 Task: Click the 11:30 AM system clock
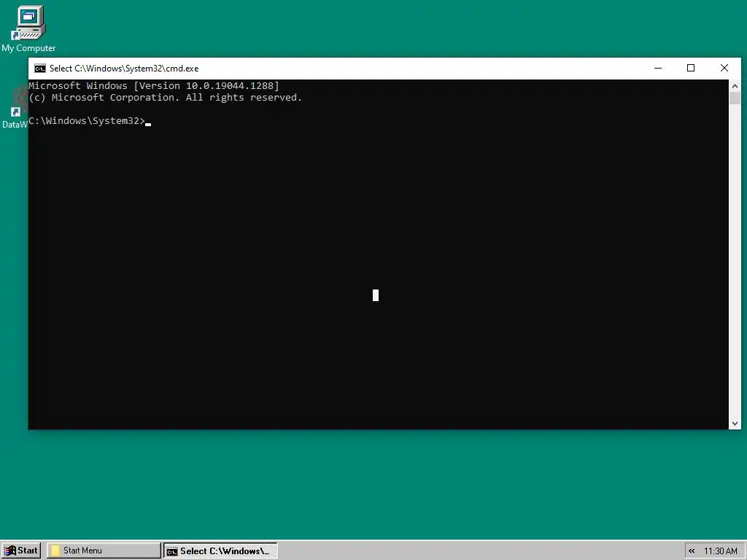coord(720,551)
